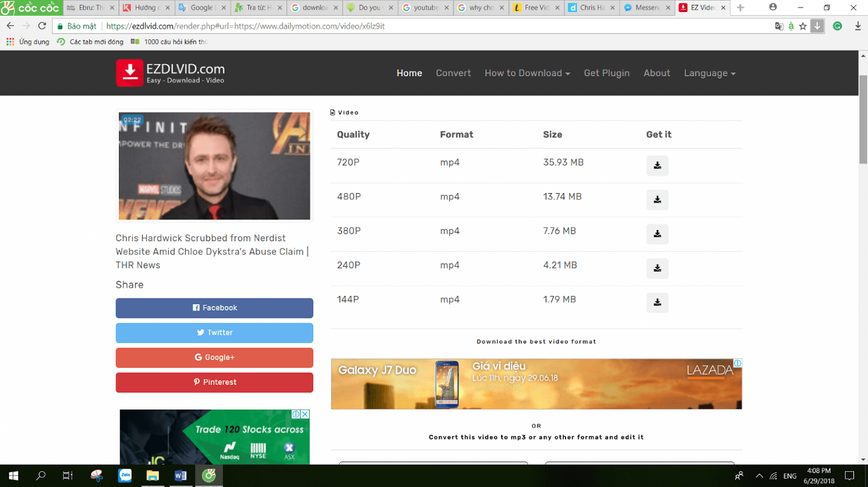
Task: Download the 240P mp4 video
Action: point(657,269)
